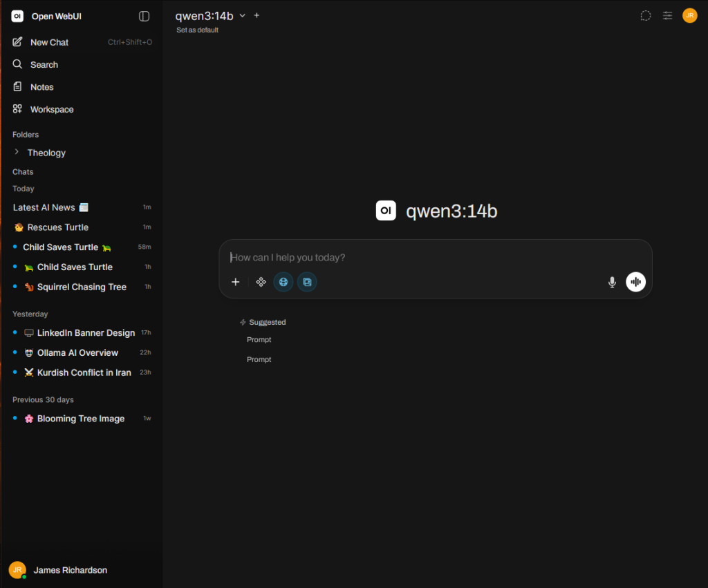Start a New Chat

82,42
